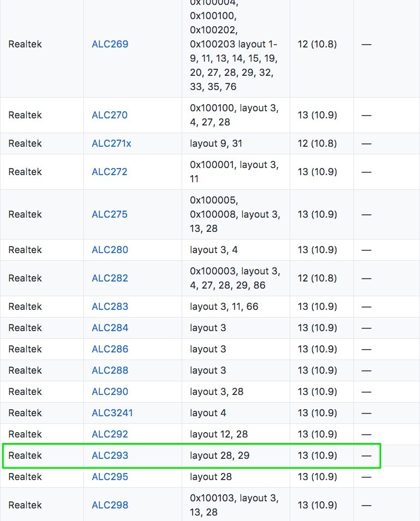
Task: Click the "layout 12, 28" cell text
Action: (218, 434)
